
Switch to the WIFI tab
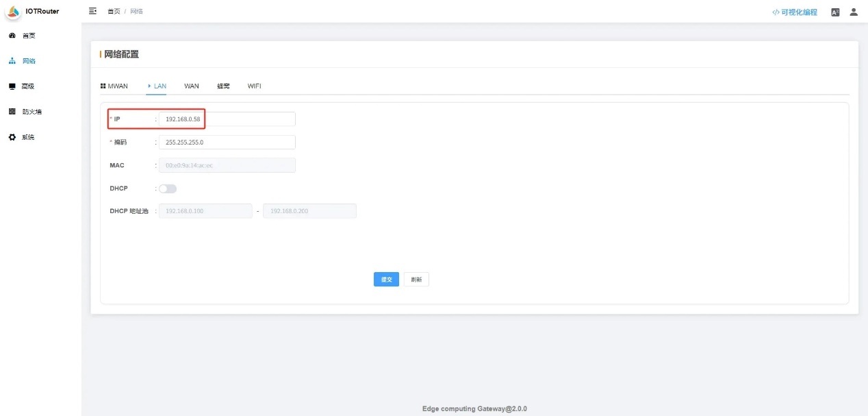[255, 86]
